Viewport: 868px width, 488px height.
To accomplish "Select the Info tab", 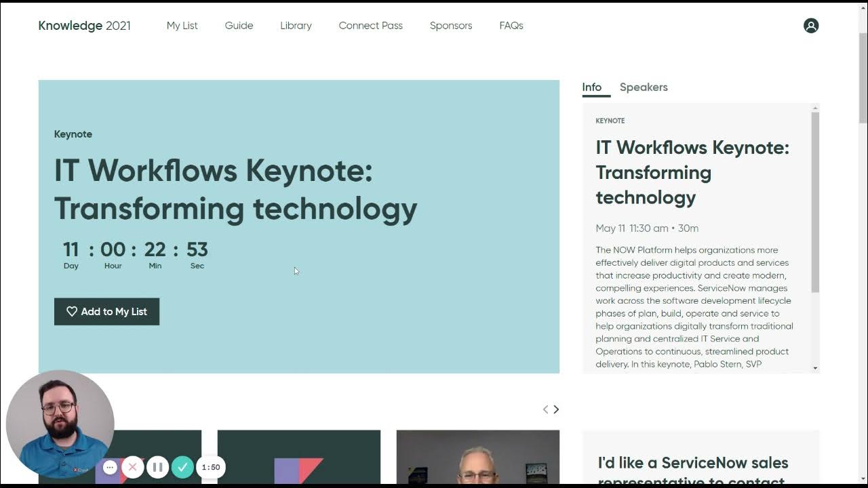I will (591, 87).
